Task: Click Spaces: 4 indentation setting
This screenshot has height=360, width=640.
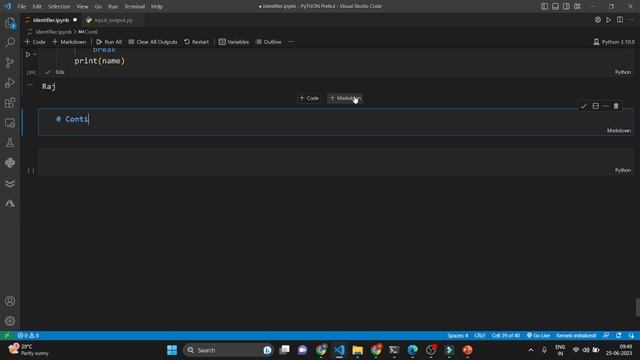Action: tap(458, 335)
